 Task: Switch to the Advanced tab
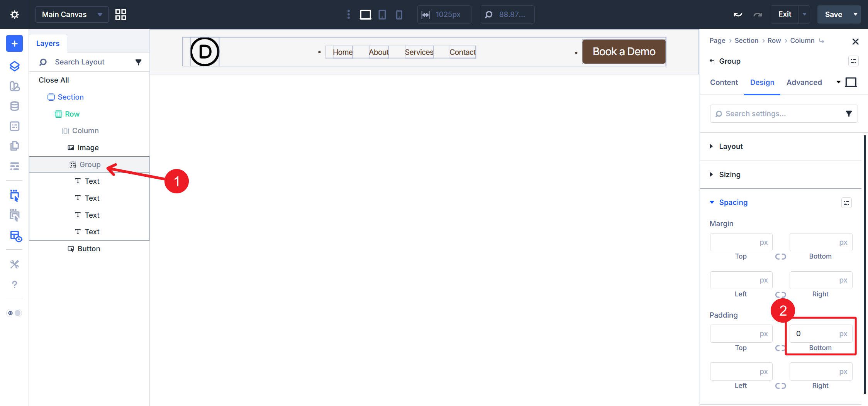tap(804, 82)
